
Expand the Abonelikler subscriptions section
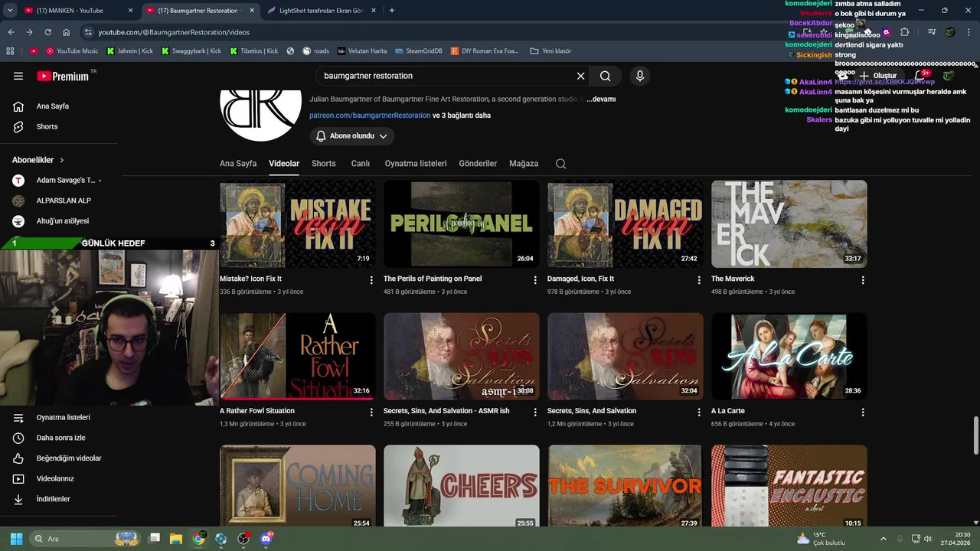click(x=38, y=160)
